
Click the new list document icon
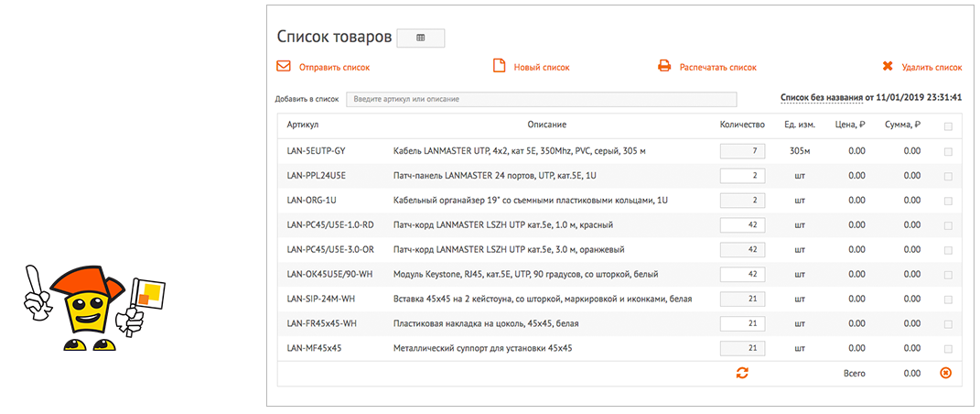[x=499, y=67]
